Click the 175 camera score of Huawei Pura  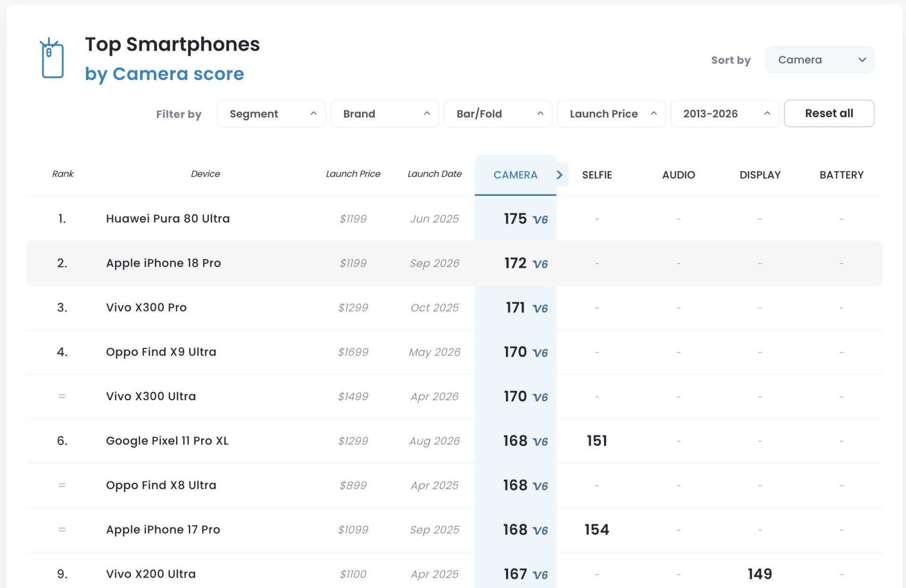click(x=515, y=218)
